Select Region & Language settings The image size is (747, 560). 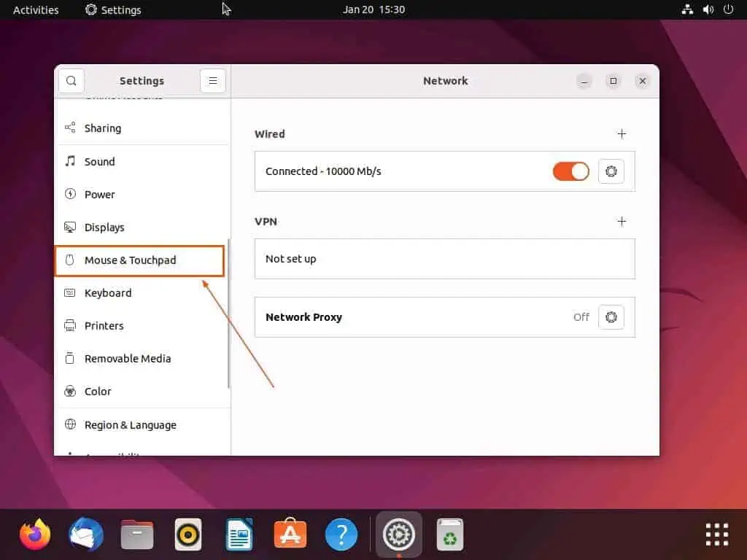130,424
